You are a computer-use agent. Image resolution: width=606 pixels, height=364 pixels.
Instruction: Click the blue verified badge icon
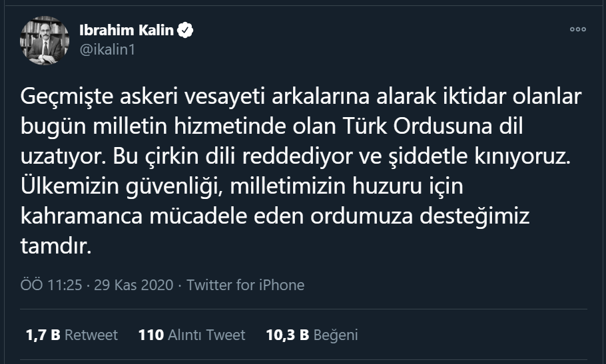(x=186, y=31)
